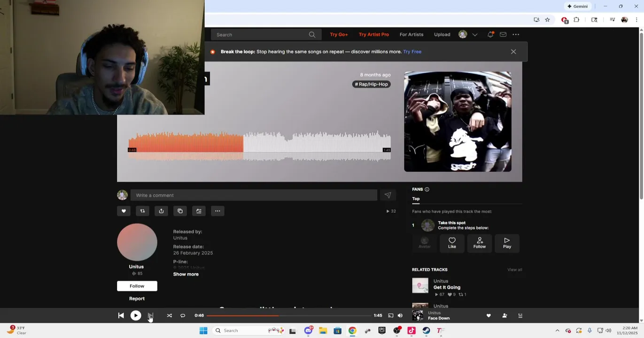Show Fans info tooltip icon
The width and height of the screenshot is (644, 338).
point(427,189)
